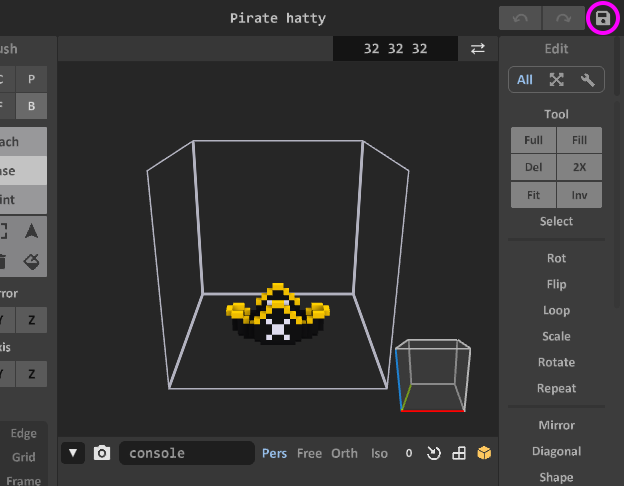Viewport: 624px width, 486px height.
Task: Select the paint bucket tool
Action: (x=31, y=261)
